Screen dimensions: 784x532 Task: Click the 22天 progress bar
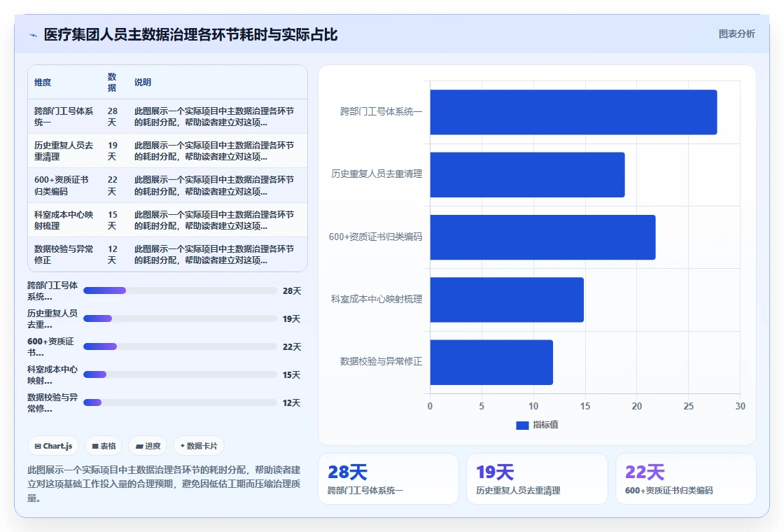[180, 346]
